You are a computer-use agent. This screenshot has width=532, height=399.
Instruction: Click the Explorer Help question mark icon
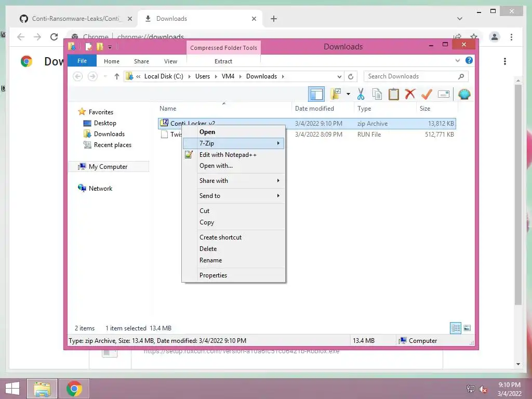click(469, 60)
